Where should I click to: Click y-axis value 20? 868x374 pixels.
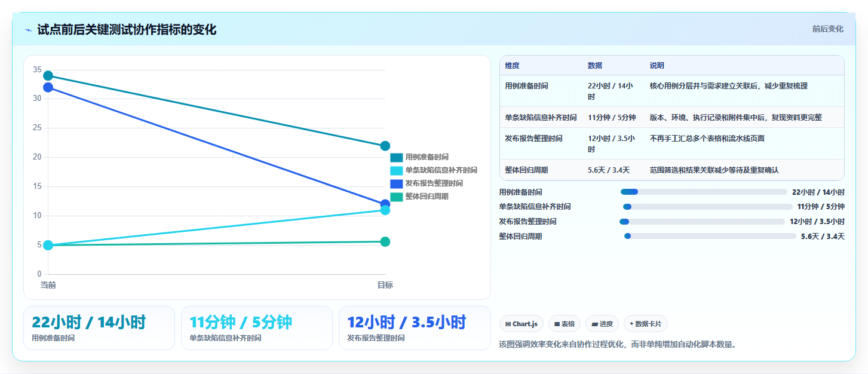[37, 157]
